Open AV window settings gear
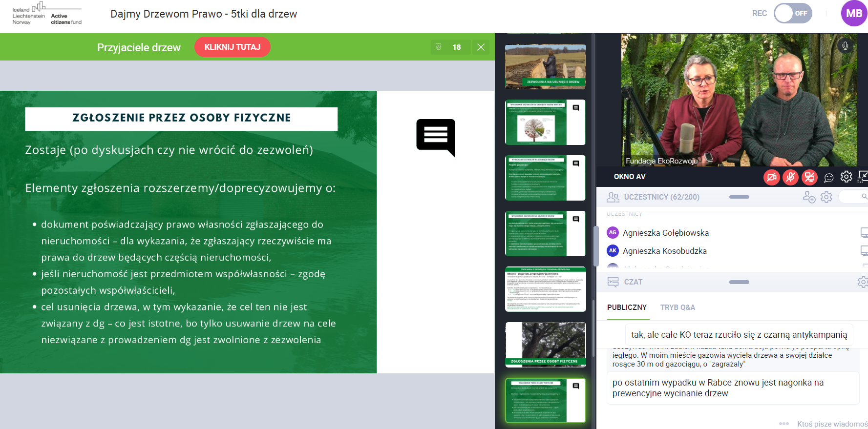868x429 pixels. pyautogui.click(x=846, y=177)
